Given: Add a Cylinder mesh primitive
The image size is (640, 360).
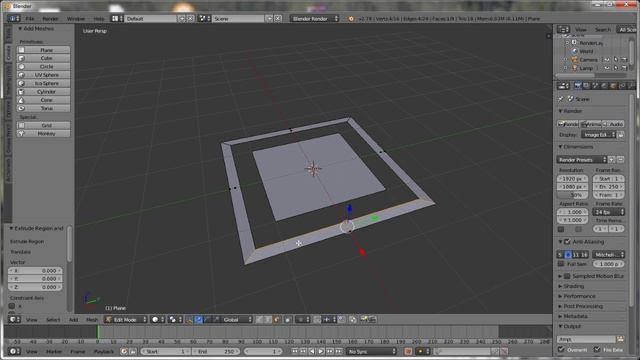Looking at the screenshot, I should 43,91.
